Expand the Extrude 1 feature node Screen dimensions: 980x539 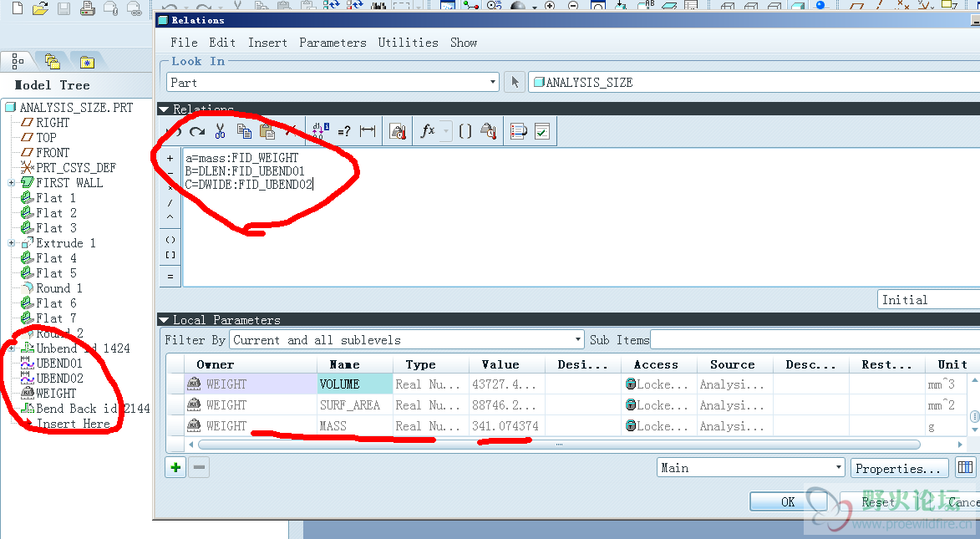tap(11, 243)
